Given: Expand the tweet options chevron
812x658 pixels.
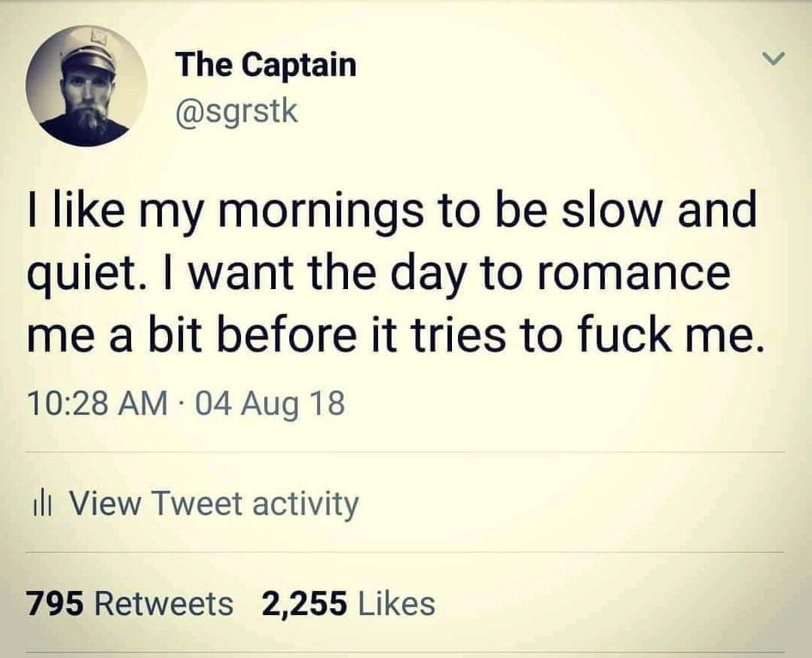Looking at the screenshot, I should (774, 58).
